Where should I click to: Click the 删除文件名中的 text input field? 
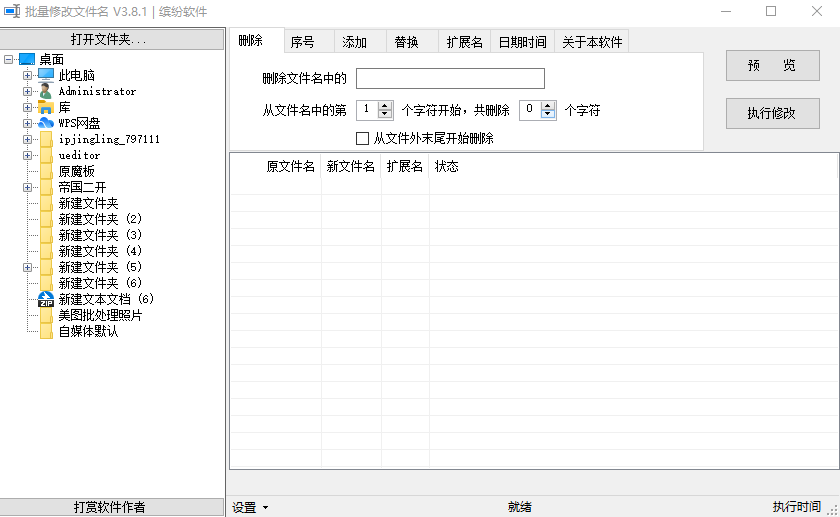[451, 78]
